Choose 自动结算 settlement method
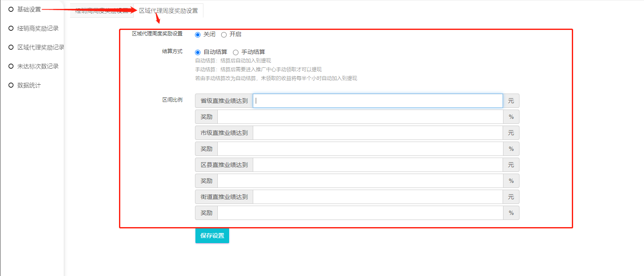This screenshot has width=644, height=276. point(198,52)
